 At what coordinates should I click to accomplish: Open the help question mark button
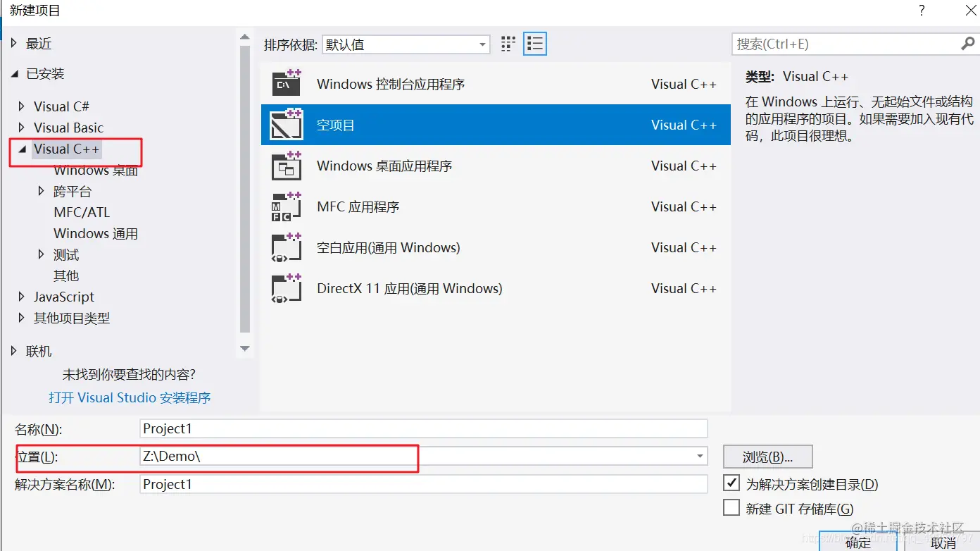922,10
